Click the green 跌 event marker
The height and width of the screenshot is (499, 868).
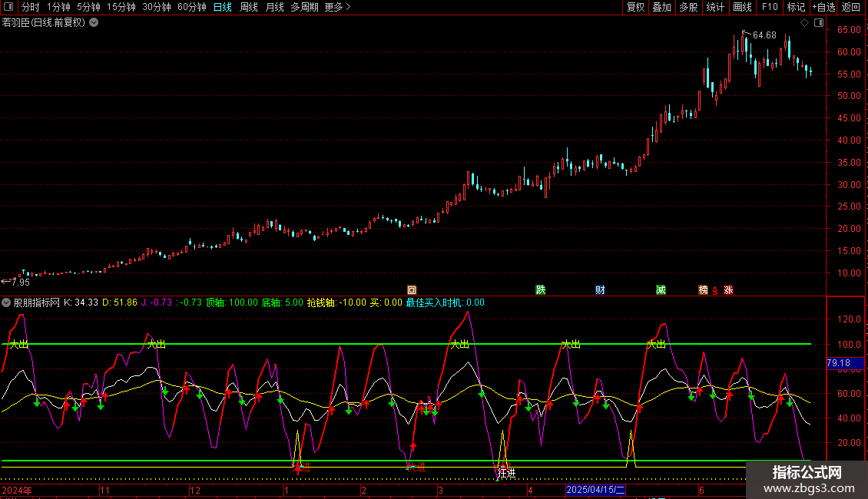point(541,290)
